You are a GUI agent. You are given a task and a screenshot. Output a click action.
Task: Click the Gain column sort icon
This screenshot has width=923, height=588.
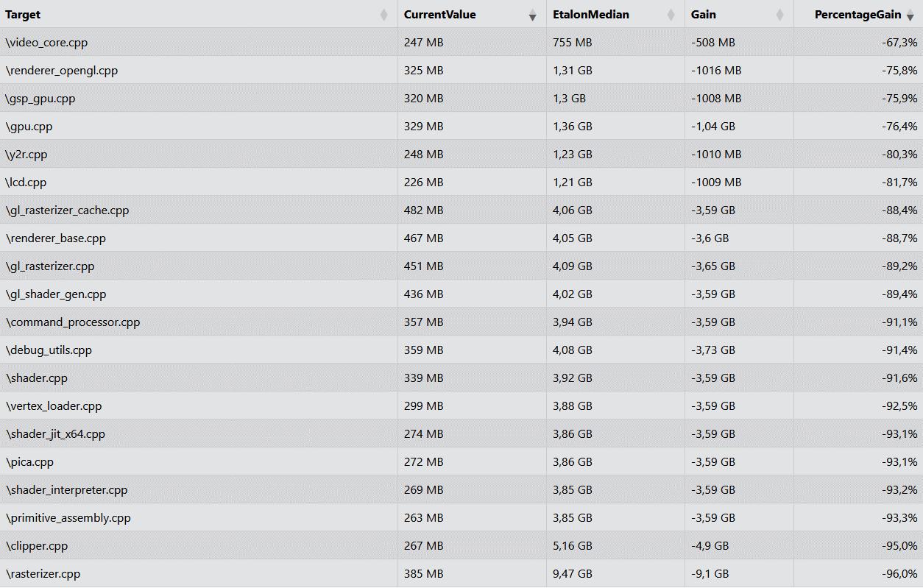(779, 15)
